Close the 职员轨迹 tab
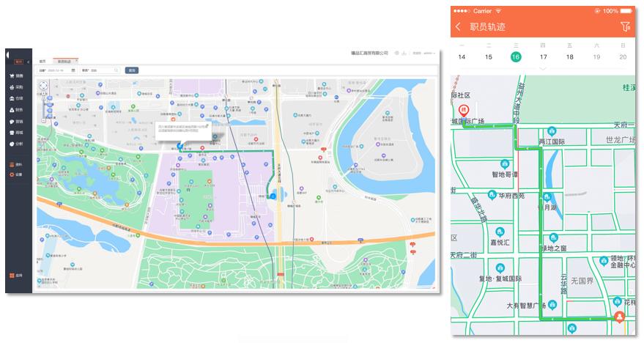 point(76,61)
